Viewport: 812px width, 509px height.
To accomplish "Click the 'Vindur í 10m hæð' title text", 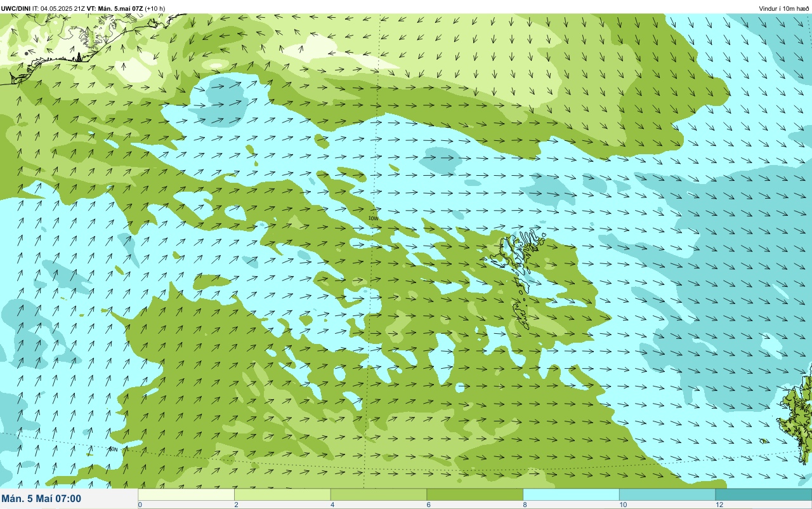I will pos(784,8).
